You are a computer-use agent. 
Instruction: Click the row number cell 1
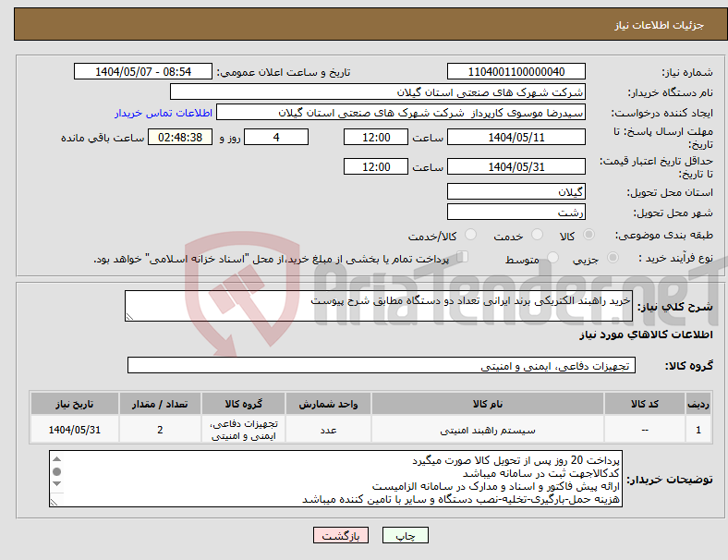click(x=698, y=430)
